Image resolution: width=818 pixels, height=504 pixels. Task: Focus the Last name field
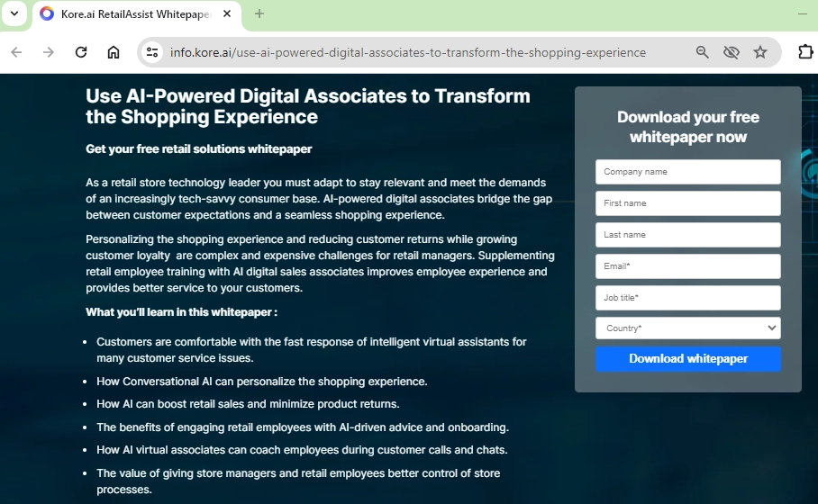pos(688,235)
